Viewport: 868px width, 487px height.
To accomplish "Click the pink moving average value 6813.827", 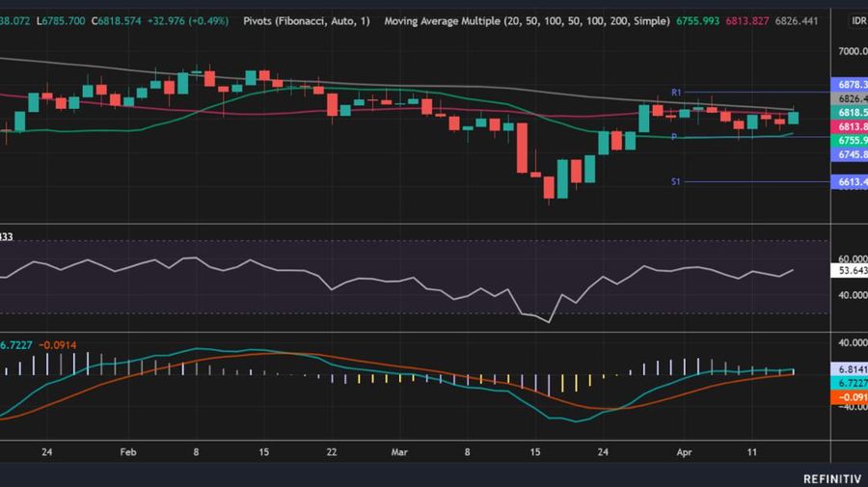I will pyautogui.click(x=746, y=21).
